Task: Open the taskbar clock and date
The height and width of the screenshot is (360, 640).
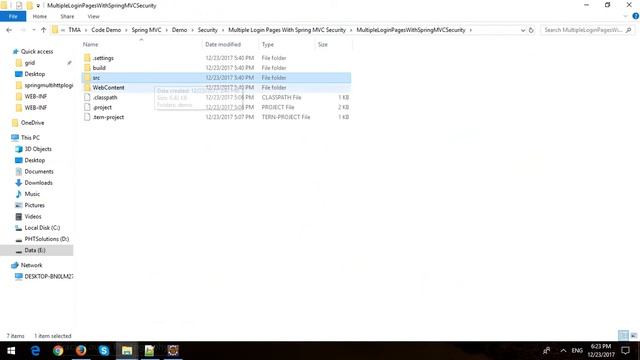Action: point(601,351)
